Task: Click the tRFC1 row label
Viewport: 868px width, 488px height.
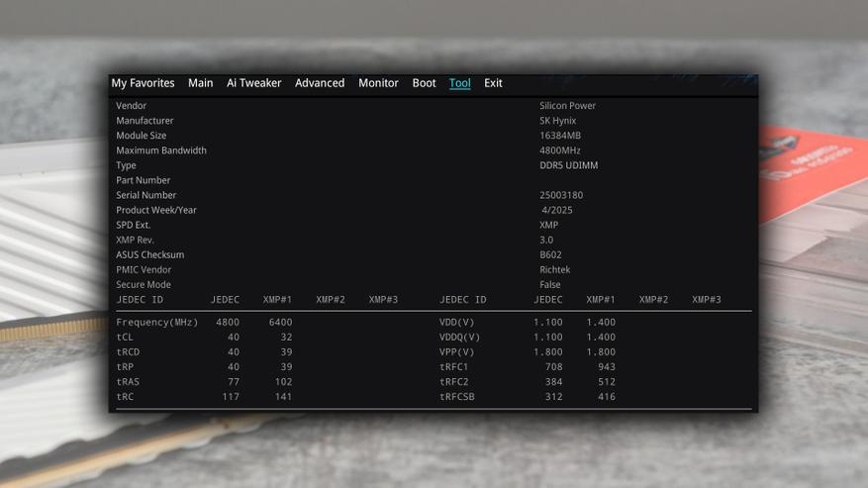Action: pyautogui.click(x=454, y=367)
